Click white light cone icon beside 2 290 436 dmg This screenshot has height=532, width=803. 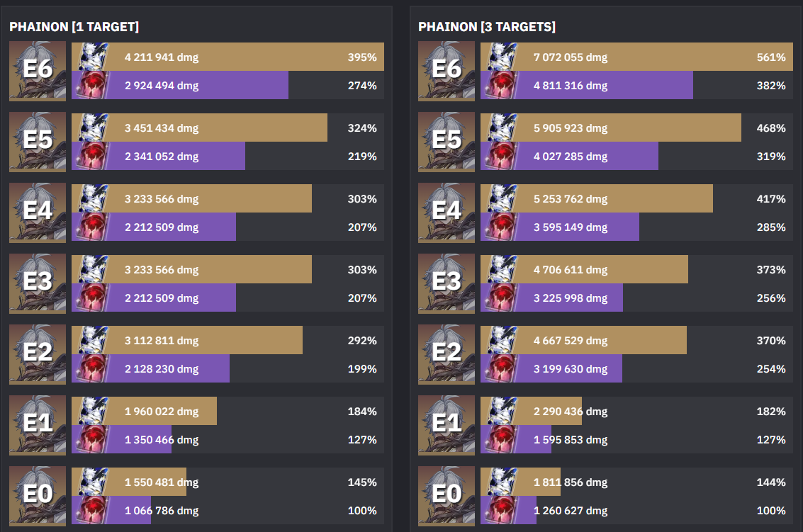point(500,411)
